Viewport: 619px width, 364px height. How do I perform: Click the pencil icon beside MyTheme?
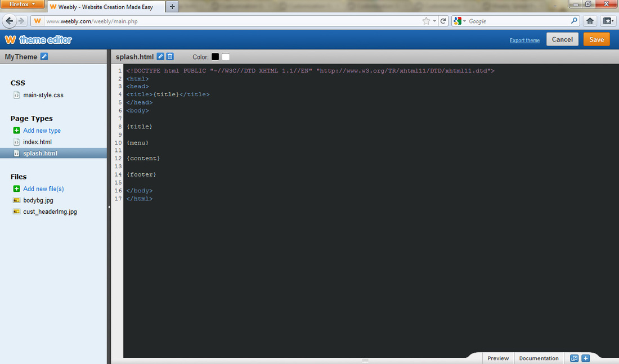click(x=44, y=56)
